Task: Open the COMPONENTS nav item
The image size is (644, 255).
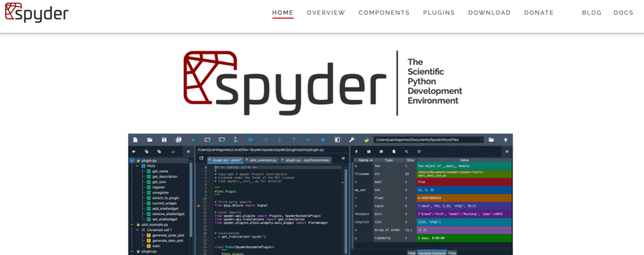Action: click(x=384, y=13)
